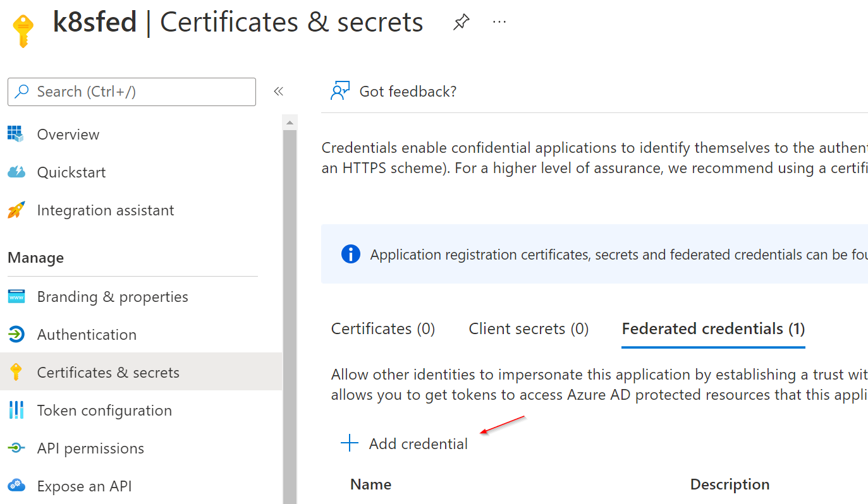Click the pin icon next to page title
The width and height of the screenshot is (868, 504).
(x=461, y=23)
